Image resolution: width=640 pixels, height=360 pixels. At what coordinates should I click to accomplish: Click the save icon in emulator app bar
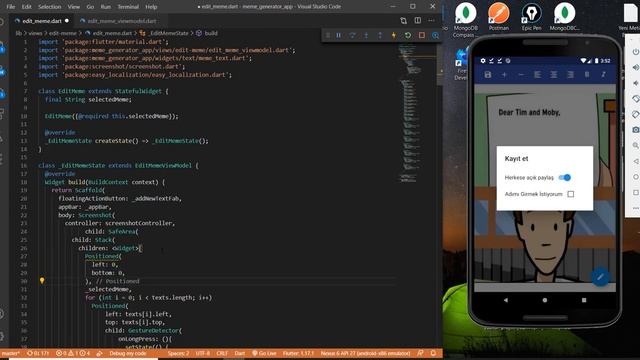click(488, 75)
